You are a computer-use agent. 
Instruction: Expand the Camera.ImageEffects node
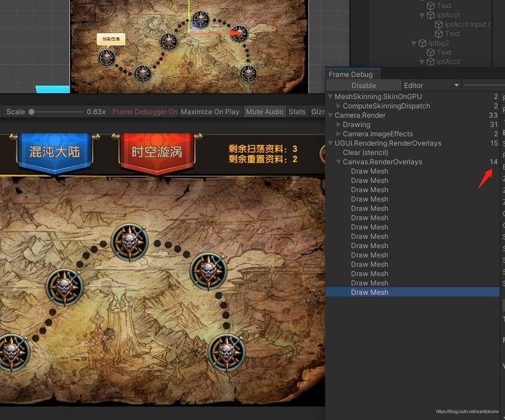tap(338, 133)
